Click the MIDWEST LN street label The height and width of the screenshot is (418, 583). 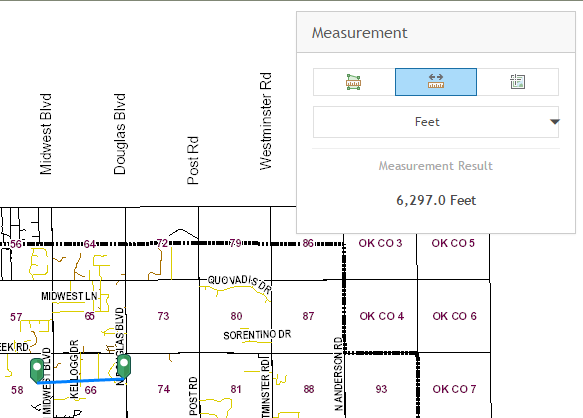click(69, 296)
